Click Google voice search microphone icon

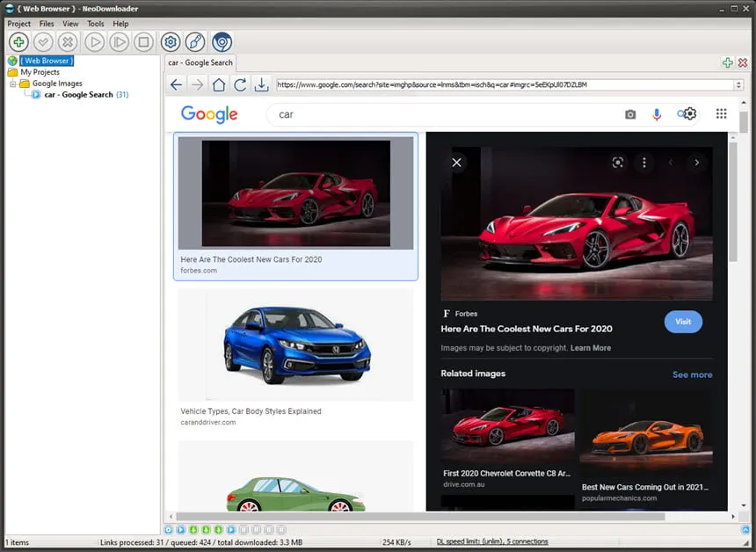[x=656, y=114]
